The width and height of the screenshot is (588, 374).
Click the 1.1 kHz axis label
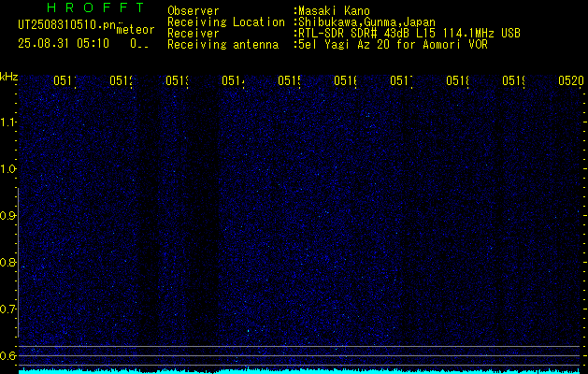tap(7, 122)
